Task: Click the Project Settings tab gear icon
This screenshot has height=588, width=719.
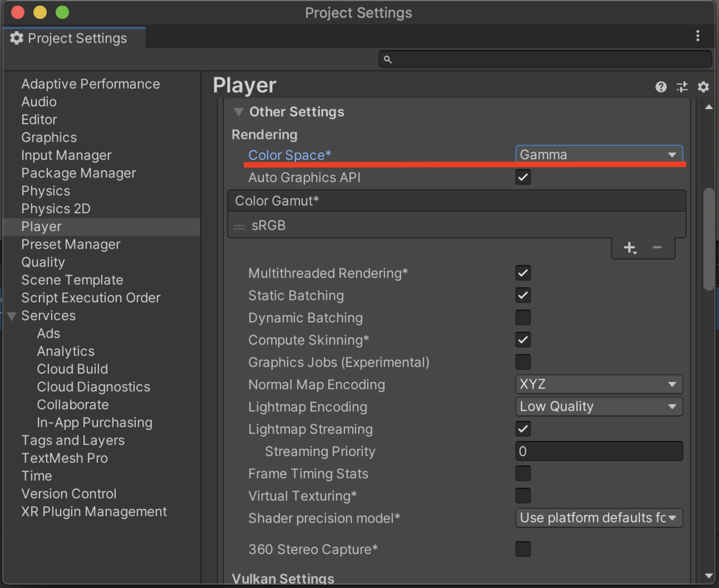Action: point(16,38)
